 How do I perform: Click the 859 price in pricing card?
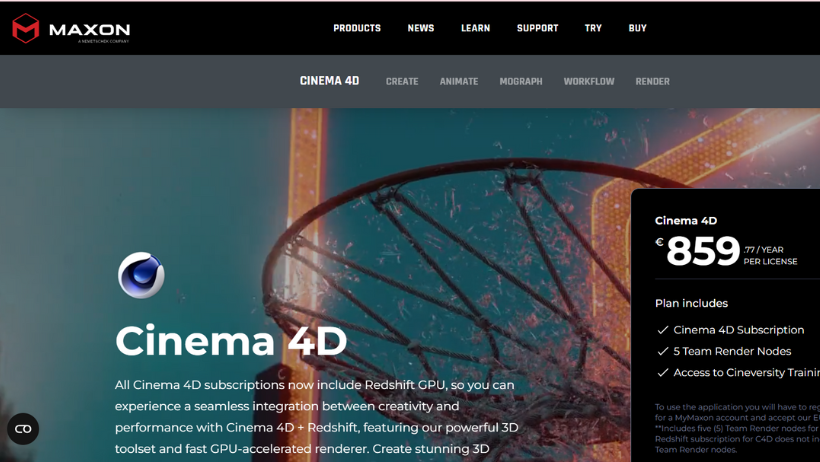pyautogui.click(x=703, y=251)
